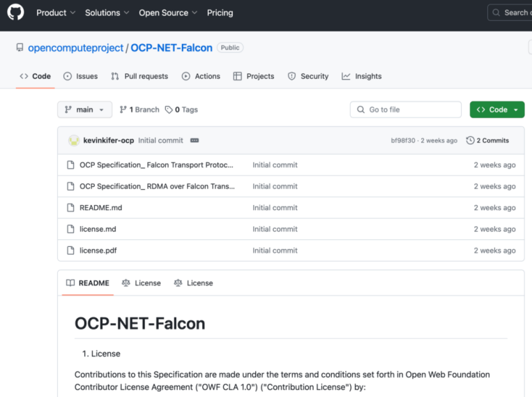The image size is (532, 397).
Task: Open the opencomputeproject organization link
Action: point(75,48)
